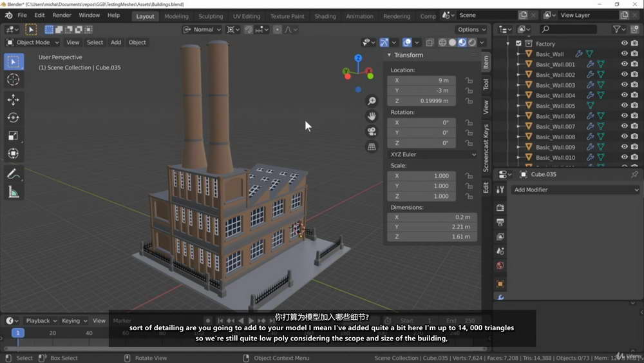
Task: Open the View Layer properties icon
Action: coord(500,237)
